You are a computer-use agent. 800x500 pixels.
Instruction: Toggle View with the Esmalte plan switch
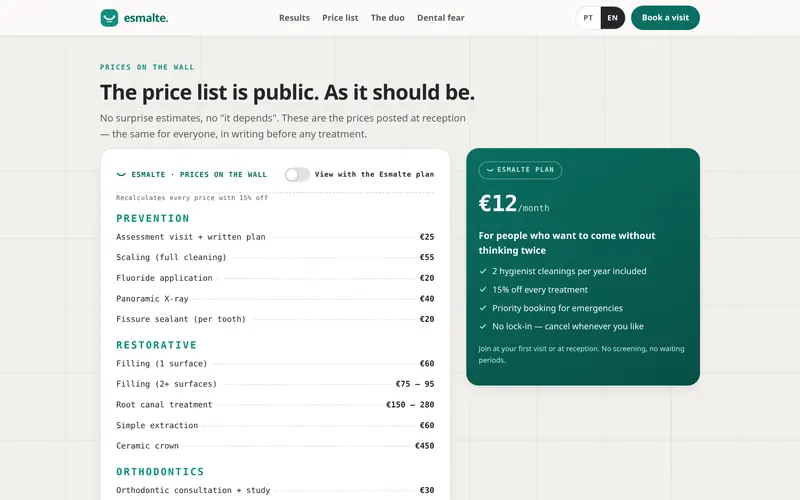click(297, 174)
